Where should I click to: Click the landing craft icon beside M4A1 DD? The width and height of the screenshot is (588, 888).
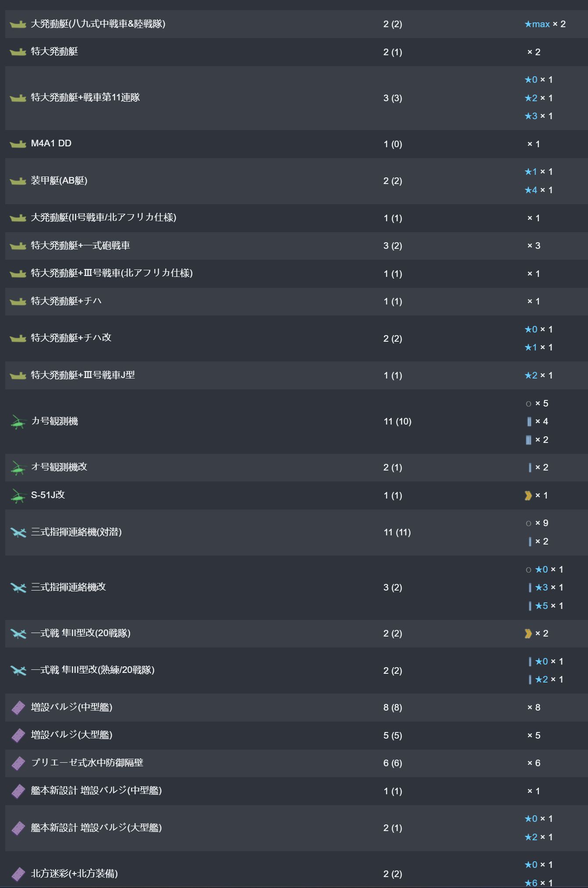[18, 144]
